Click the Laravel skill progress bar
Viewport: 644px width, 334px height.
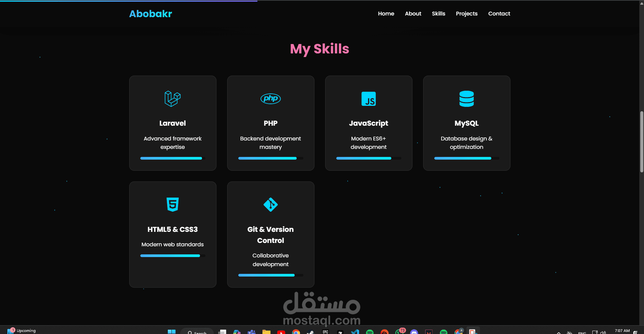(172, 158)
